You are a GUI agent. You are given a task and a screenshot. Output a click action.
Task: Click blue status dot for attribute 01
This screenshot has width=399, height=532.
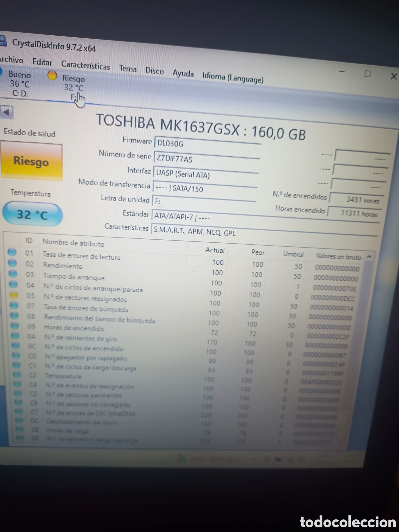[12, 252]
